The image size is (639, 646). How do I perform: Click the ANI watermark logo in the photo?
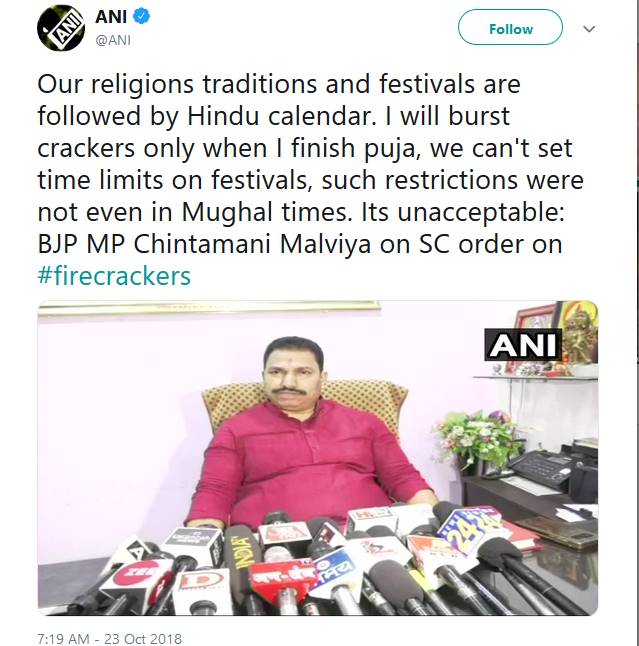(x=523, y=345)
